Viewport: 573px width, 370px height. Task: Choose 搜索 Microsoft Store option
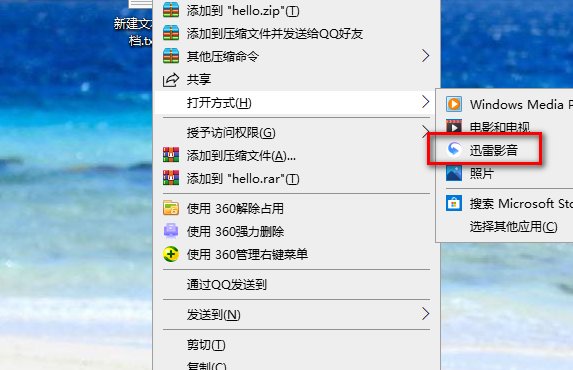coord(505,203)
